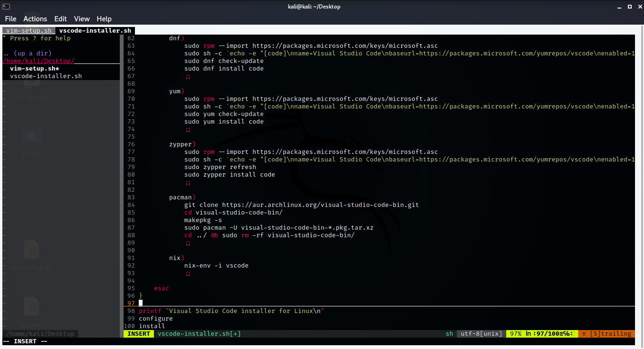Click line 77 rpm --import under zypper
The height and width of the screenshot is (349, 644).
point(311,152)
